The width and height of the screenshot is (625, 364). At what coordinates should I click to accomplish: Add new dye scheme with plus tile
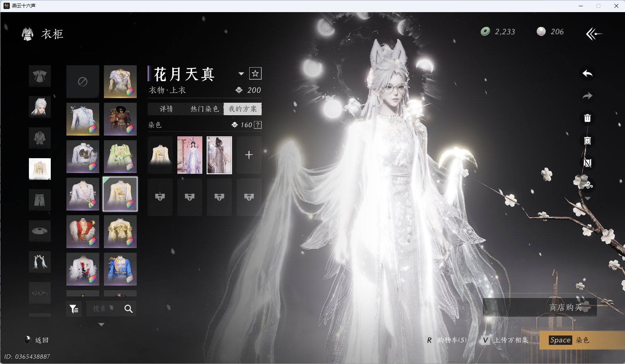(x=249, y=155)
